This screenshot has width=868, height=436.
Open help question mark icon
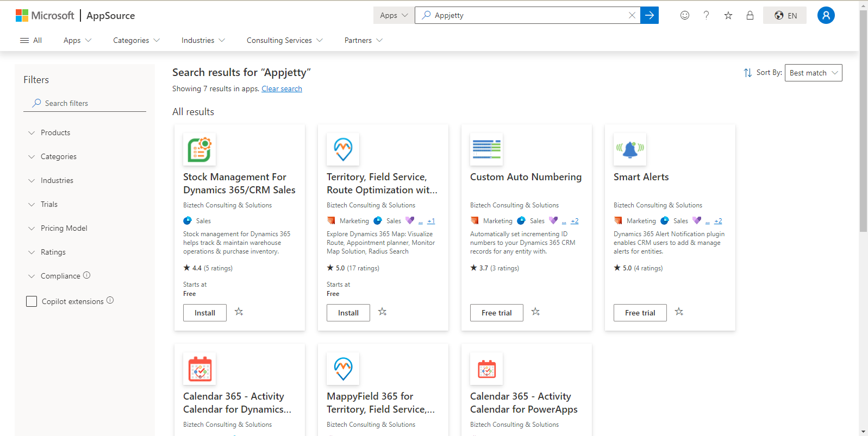(706, 15)
